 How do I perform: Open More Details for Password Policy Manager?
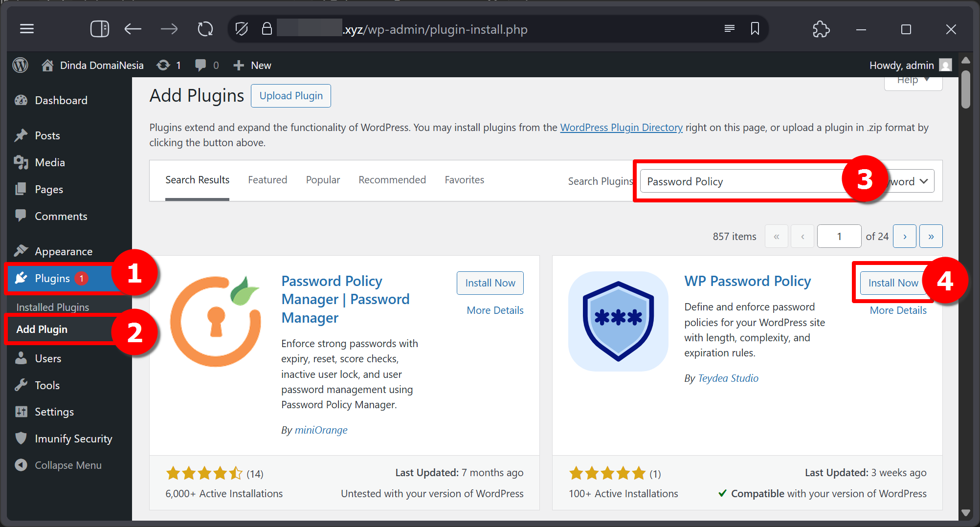495,310
